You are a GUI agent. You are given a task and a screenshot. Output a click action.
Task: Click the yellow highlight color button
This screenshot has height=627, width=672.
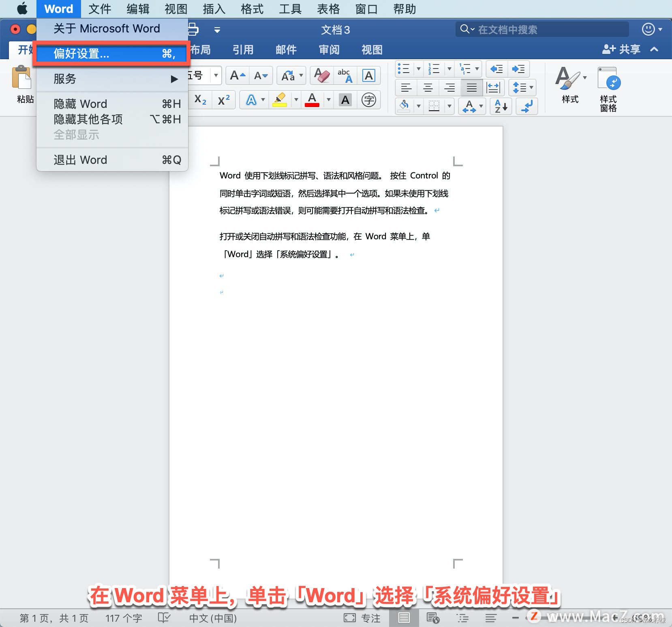click(280, 100)
